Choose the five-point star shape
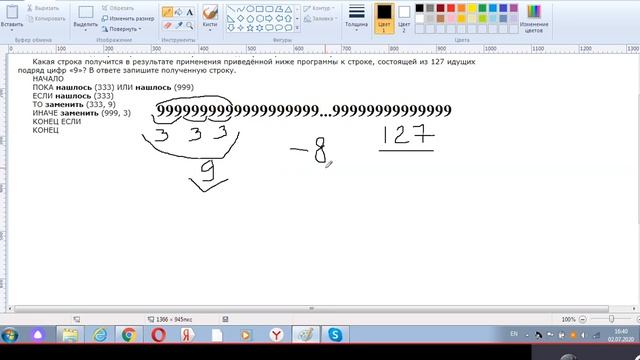Viewport: 640px width, 360px height. coord(250,28)
